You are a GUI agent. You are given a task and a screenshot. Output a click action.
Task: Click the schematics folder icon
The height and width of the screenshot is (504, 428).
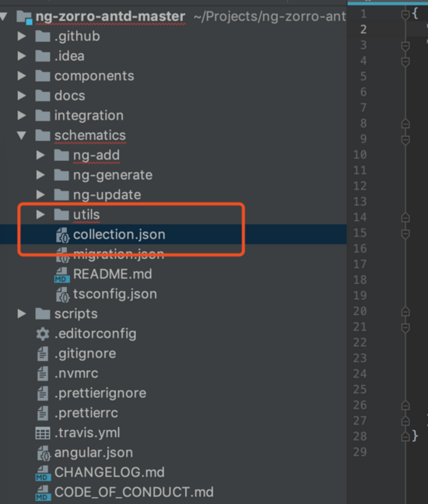click(43, 135)
